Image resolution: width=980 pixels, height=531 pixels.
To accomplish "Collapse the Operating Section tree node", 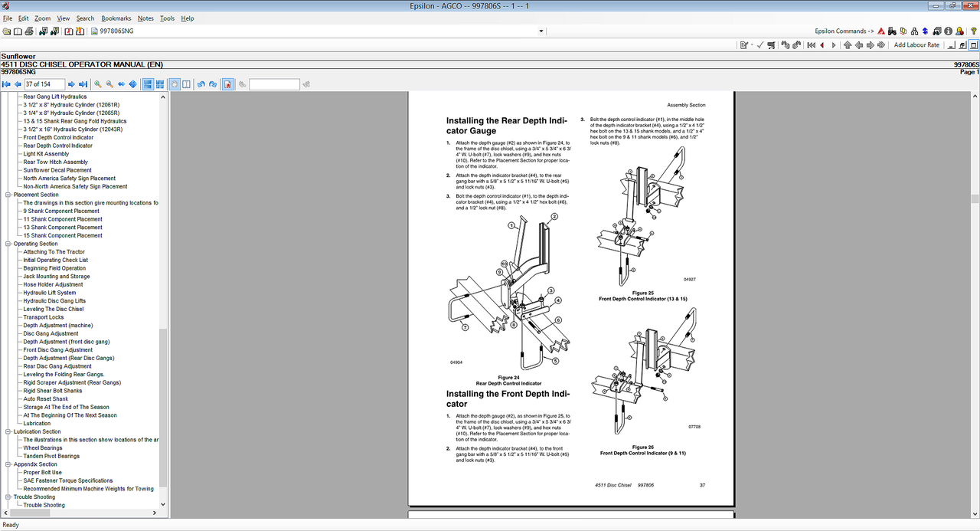I will 8,244.
